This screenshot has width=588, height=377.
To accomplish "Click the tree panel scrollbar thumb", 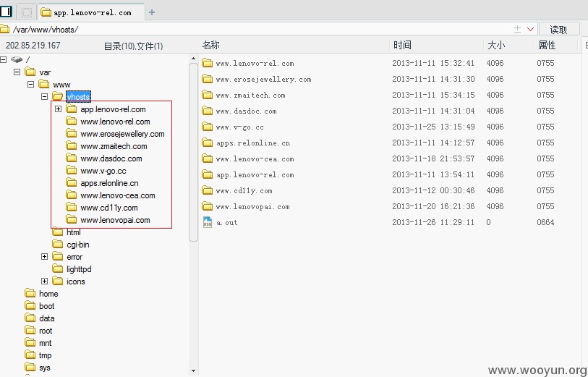I will [x=193, y=152].
